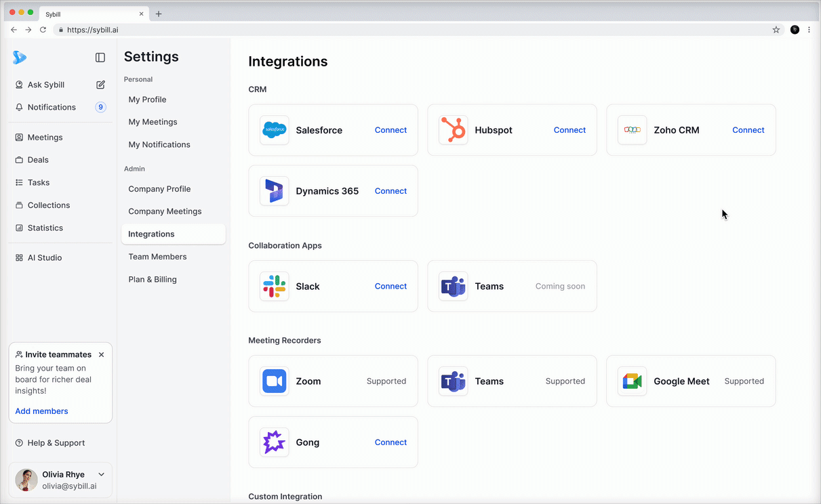Dismiss the Invite teammates card
This screenshot has width=821, height=504.
pos(101,354)
